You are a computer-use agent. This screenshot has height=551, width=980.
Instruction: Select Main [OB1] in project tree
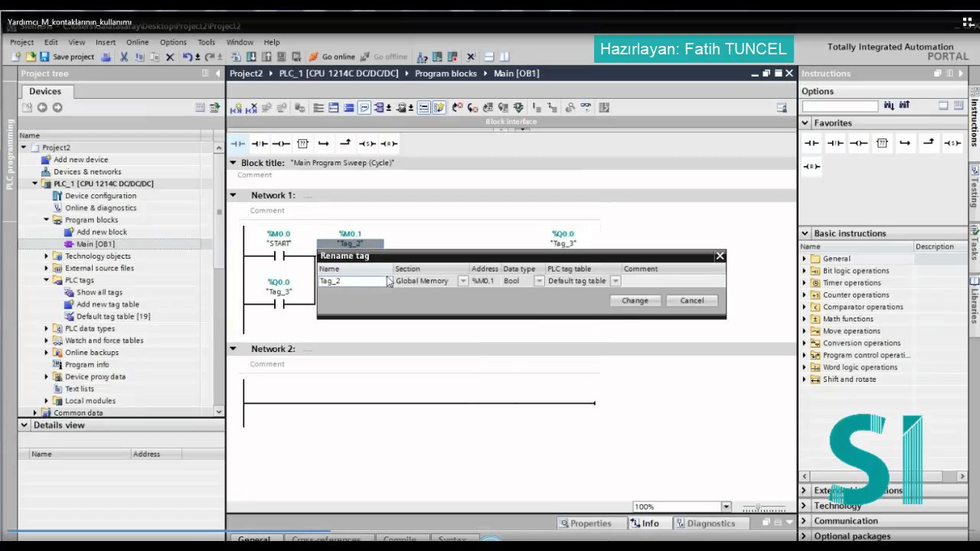coord(95,244)
